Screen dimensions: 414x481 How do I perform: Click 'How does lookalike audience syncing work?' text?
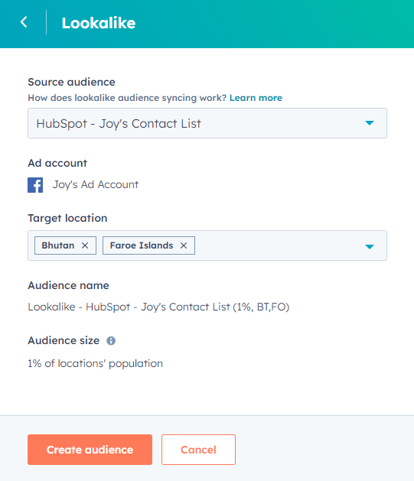(x=127, y=98)
